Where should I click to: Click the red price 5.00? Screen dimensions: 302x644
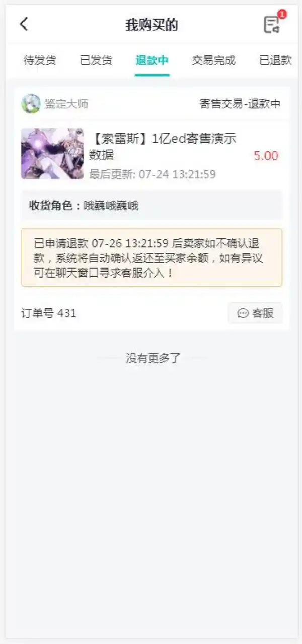coord(266,156)
